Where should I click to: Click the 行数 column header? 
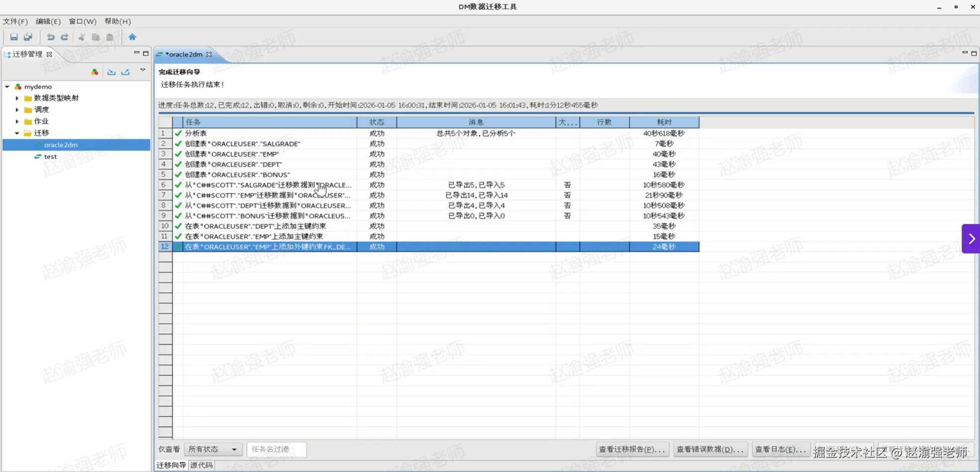[x=605, y=122]
